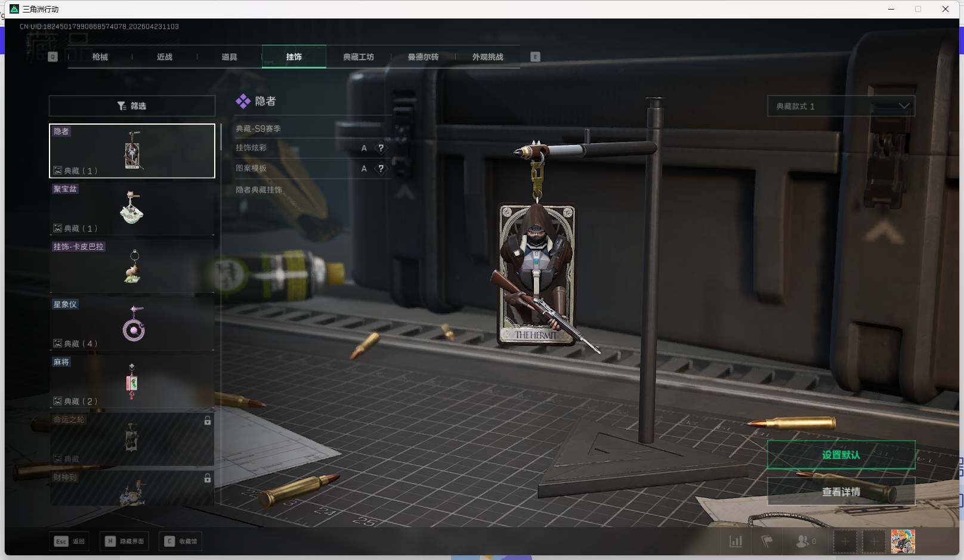The width and height of the screenshot is (964, 560).
Task: Click the 挂饰炫彩 attribute label
Action: point(251,148)
